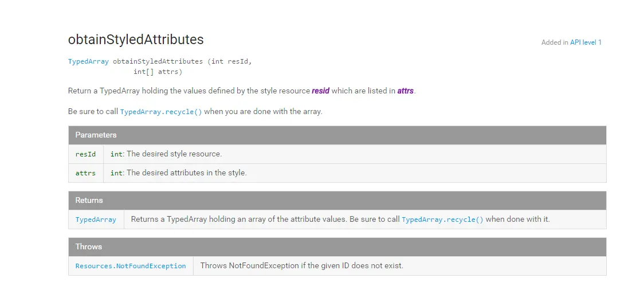
Task: Click the bold italic resid word
Action: (321, 91)
